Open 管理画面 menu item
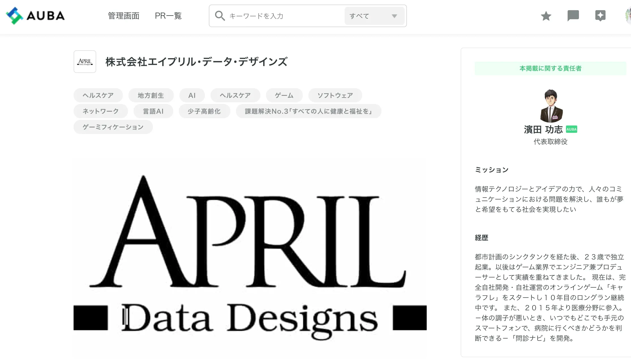The height and width of the screenshot is (364, 631). (x=124, y=16)
